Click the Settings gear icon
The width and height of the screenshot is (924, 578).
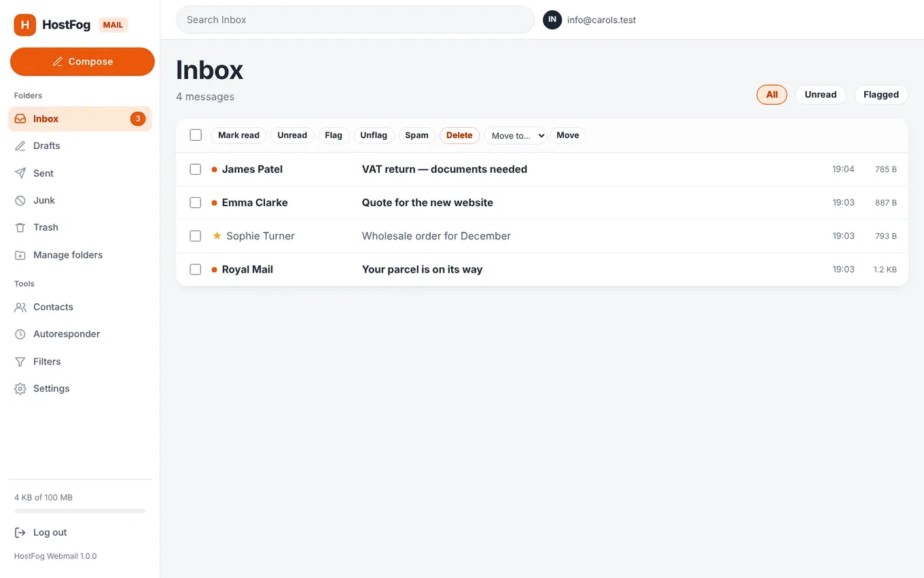pyautogui.click(x=20, y=389)
